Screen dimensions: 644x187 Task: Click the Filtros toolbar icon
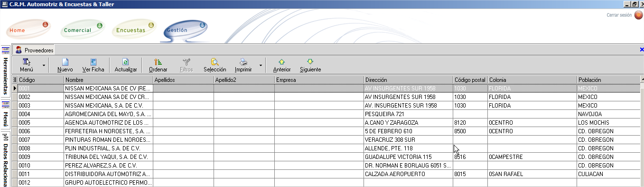click(187, 65)
